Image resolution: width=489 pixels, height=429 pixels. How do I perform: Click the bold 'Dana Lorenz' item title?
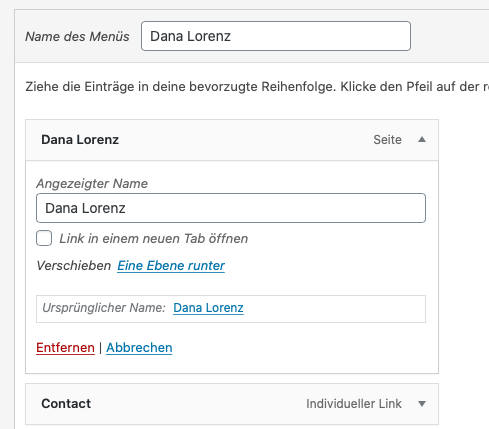pos(80,140)
